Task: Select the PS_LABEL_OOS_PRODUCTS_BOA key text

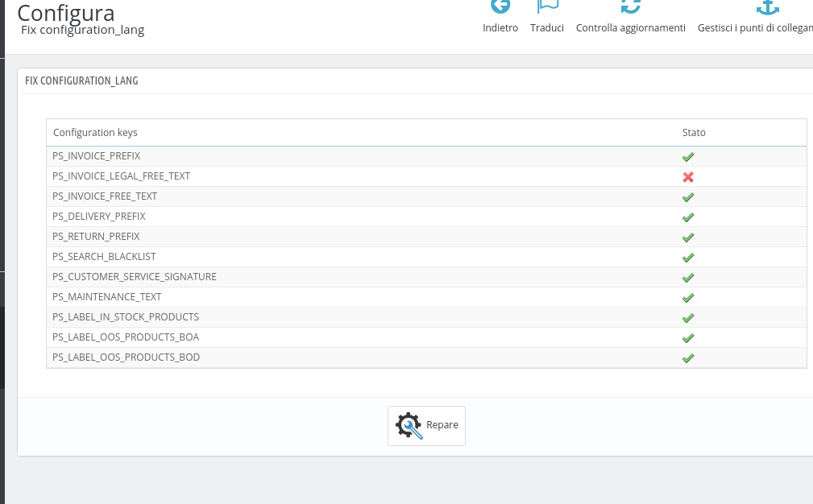Action: coord(126,337)
